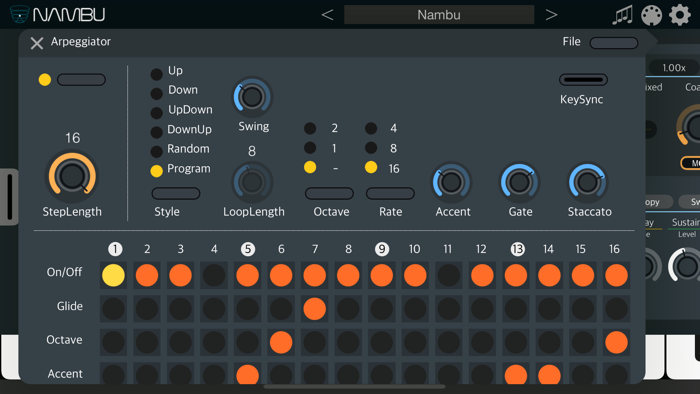Screen dimensions: 700x394
Task: Toggle On/Off for step 11
Action: [x=449, y=275]
